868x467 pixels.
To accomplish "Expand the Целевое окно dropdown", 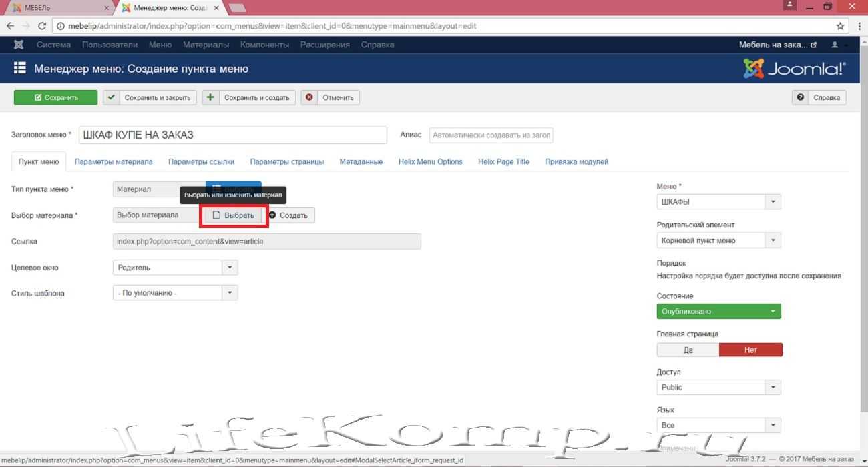I will click(x=175, y=268).
